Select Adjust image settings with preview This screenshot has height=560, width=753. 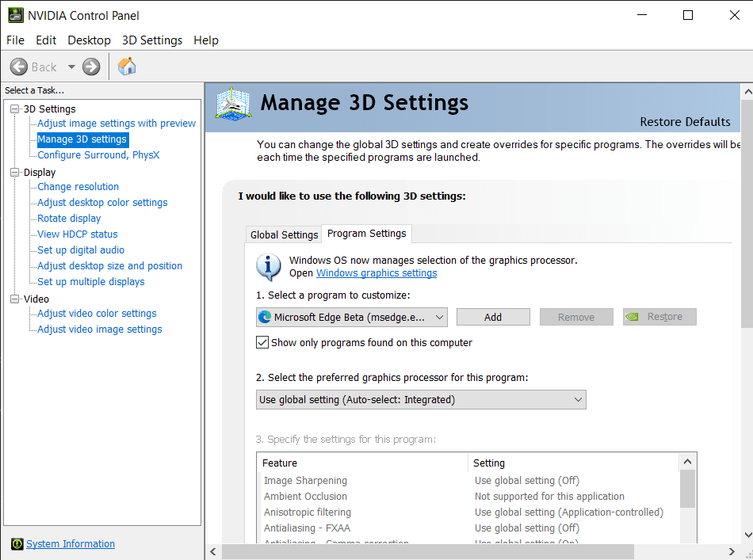[117, 124]
